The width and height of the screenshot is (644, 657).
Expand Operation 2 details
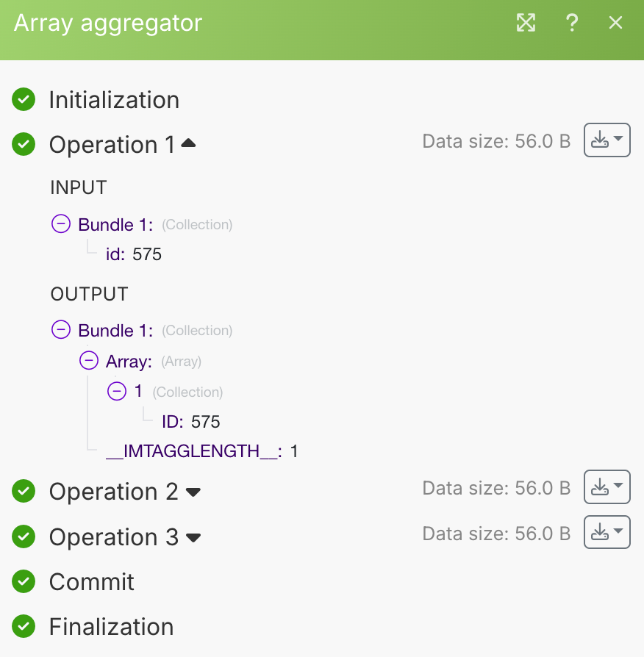(193, 492)
